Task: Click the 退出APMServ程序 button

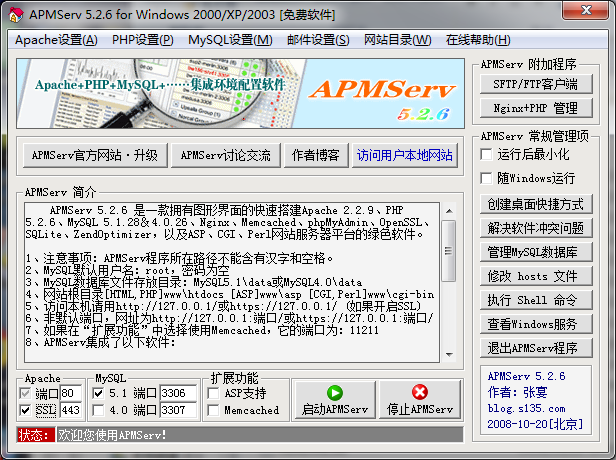Action: click(536, 348)
